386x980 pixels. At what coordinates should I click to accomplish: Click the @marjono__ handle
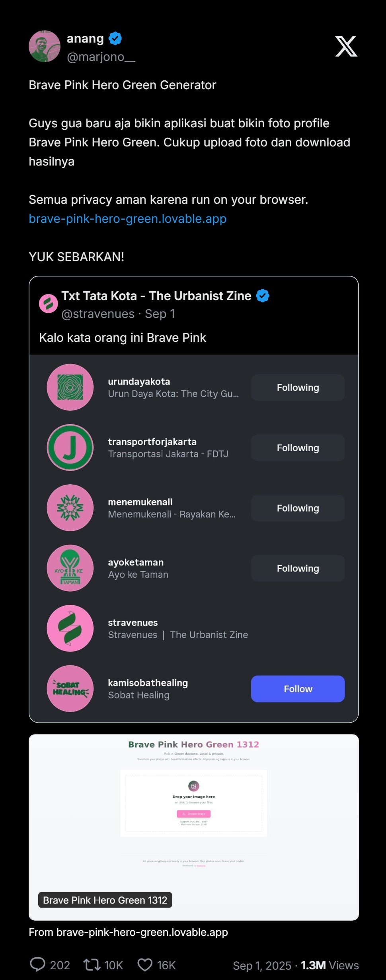101,57
